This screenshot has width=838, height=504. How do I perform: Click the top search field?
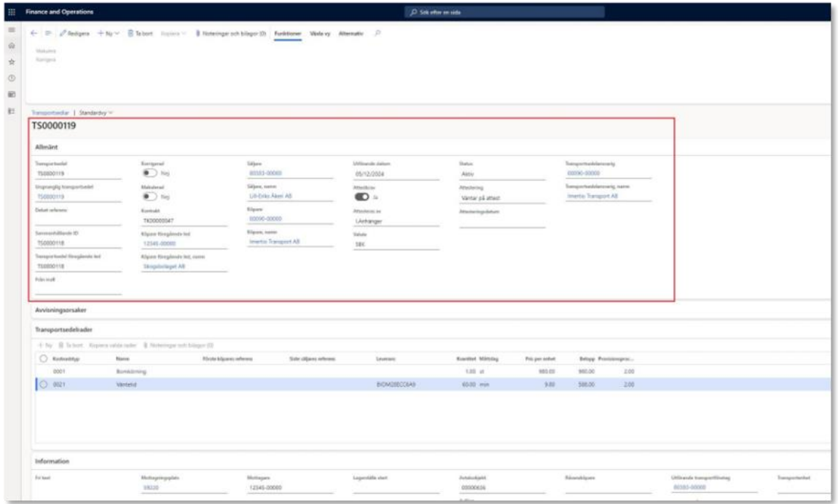point(503,13)
